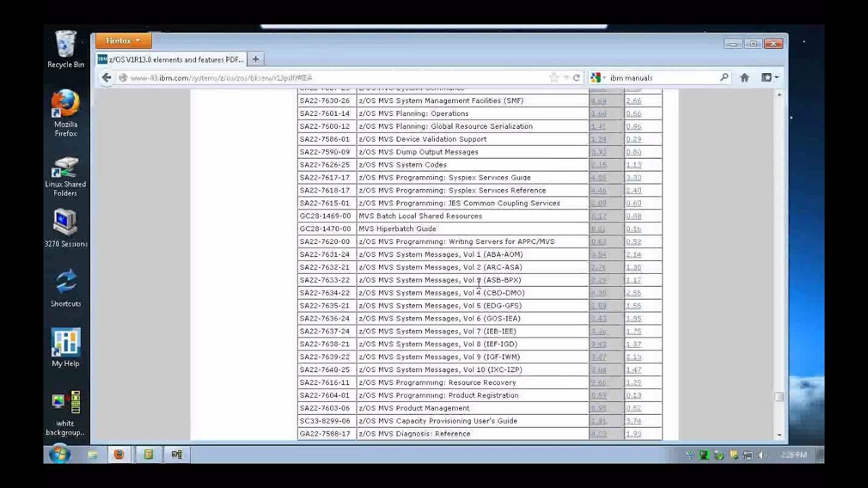Screen dimensions: 868x488
Task: Launch the Mozilla Firefox desktop shortcut
Action: point(66,113)
